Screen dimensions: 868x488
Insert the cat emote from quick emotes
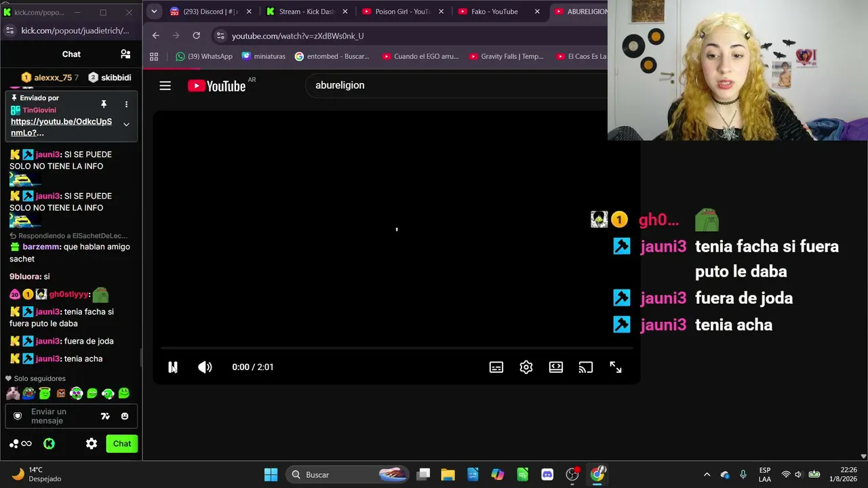(13, 393)
